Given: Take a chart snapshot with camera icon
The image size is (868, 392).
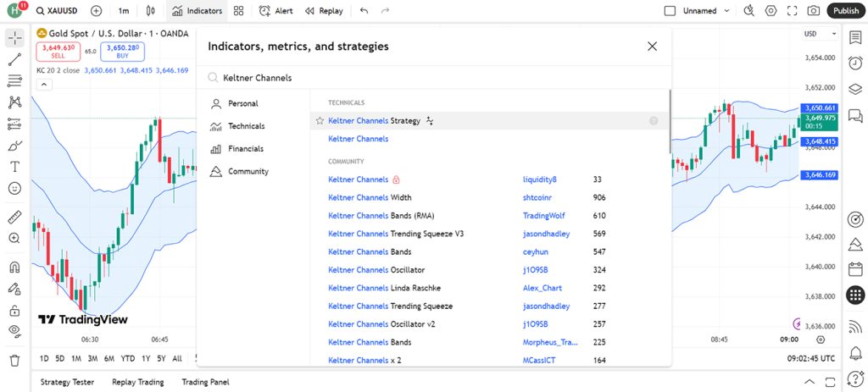Looking at the screenshot, I should pyautogui.click(x=813, y=10).
